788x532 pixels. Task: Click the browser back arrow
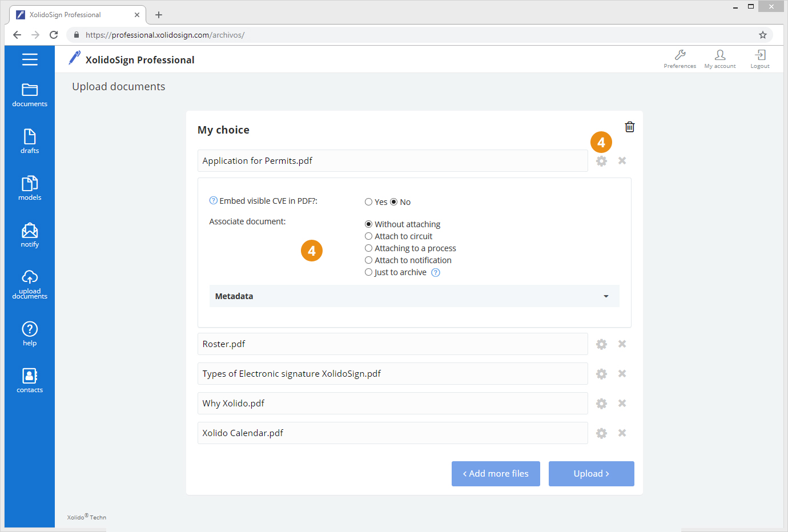[x=17, y=35]
